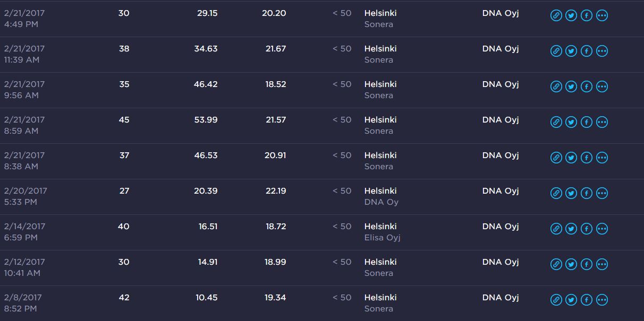This screenshot has width=644, height=321.
Task: Open the Helsinki Elisa Oyj server entry
Action: click(x=382, y=231)
